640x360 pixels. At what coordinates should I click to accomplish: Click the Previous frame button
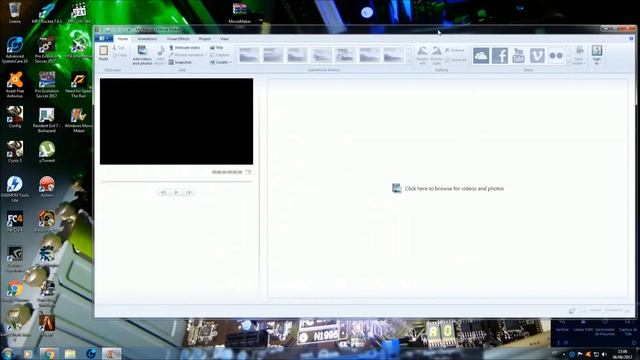(x=163, y=192)
